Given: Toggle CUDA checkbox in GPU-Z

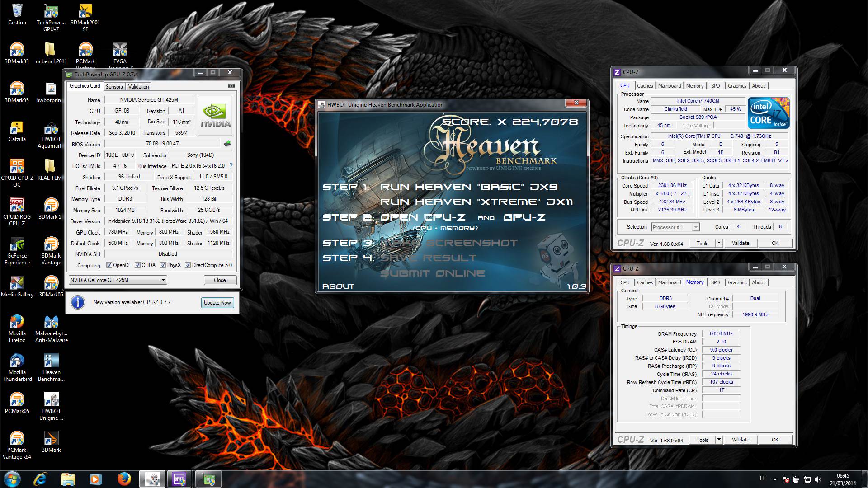Looking at the screenshot, I should click(x=137, y=265).
